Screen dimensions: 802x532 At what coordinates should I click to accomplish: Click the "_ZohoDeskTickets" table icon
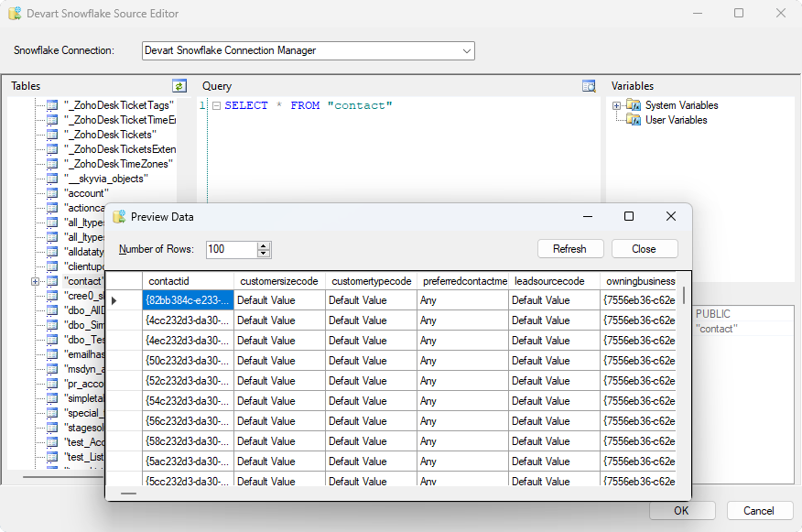(x=52, y=135)
